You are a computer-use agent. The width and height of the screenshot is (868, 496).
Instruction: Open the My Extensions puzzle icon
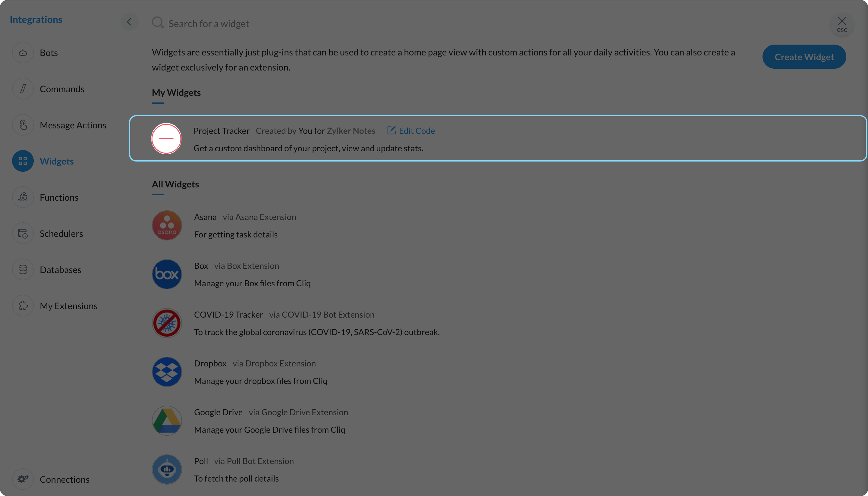pyautogui.click(x=23, y=305)
